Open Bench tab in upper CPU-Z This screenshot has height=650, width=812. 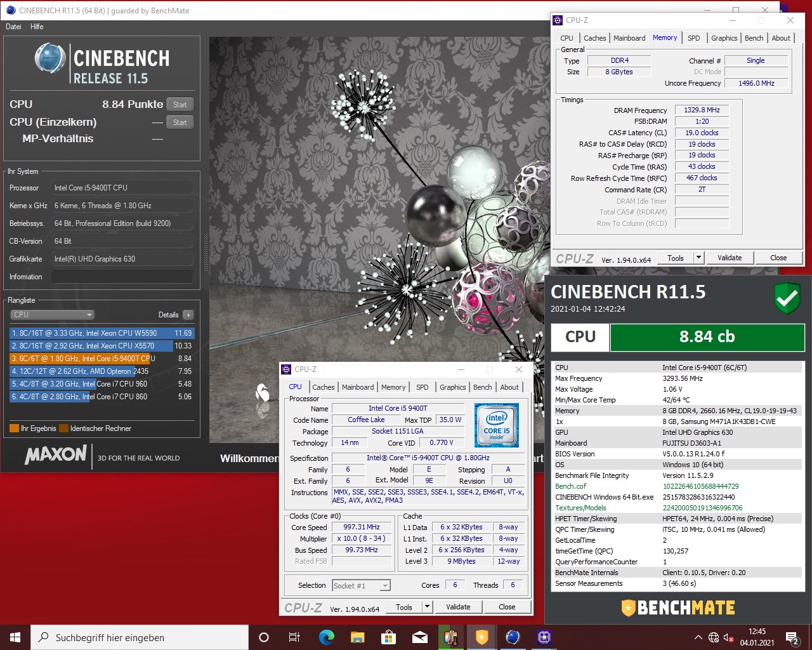754,38
